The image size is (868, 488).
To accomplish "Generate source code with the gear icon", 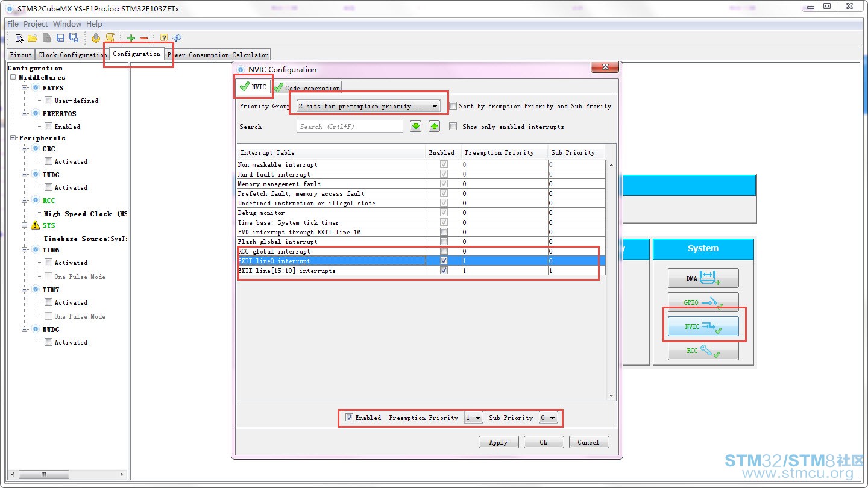I will (x=96, y=38).
